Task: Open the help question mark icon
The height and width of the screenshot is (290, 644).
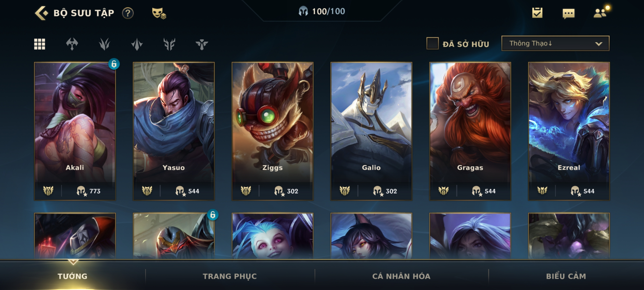Action: point(128,13)
